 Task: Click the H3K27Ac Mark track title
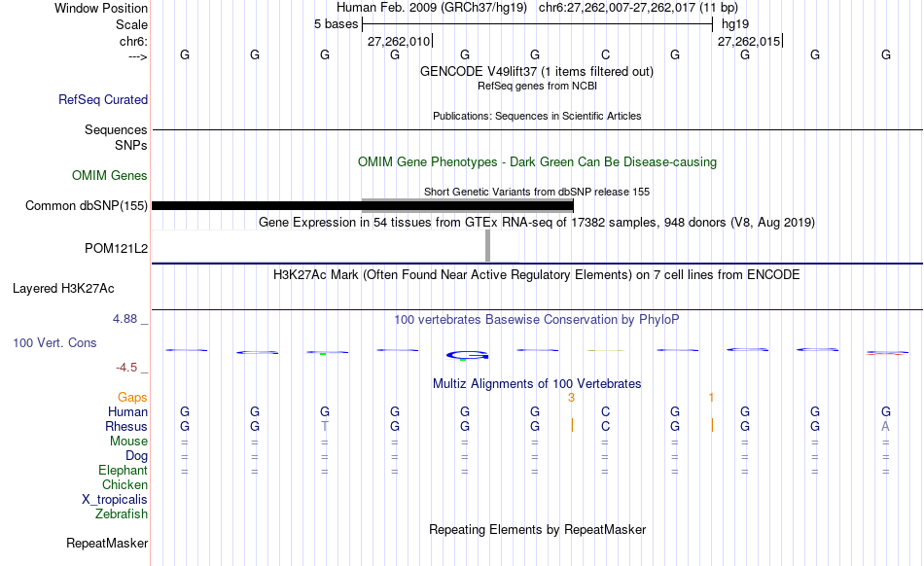click(x=536, y=275)
